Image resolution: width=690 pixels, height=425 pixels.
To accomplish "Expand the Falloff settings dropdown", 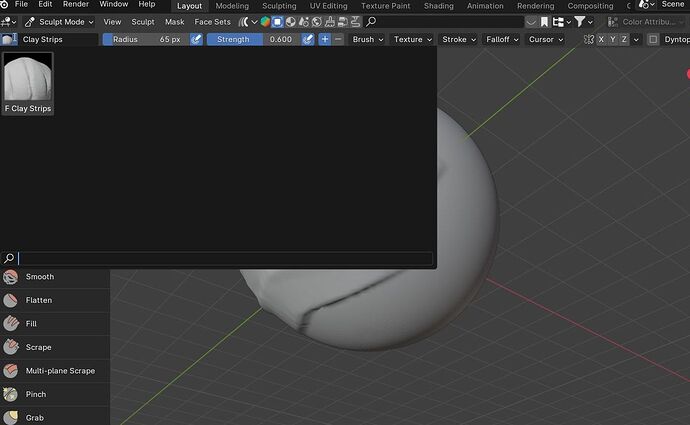I will (x=502, y=40).
